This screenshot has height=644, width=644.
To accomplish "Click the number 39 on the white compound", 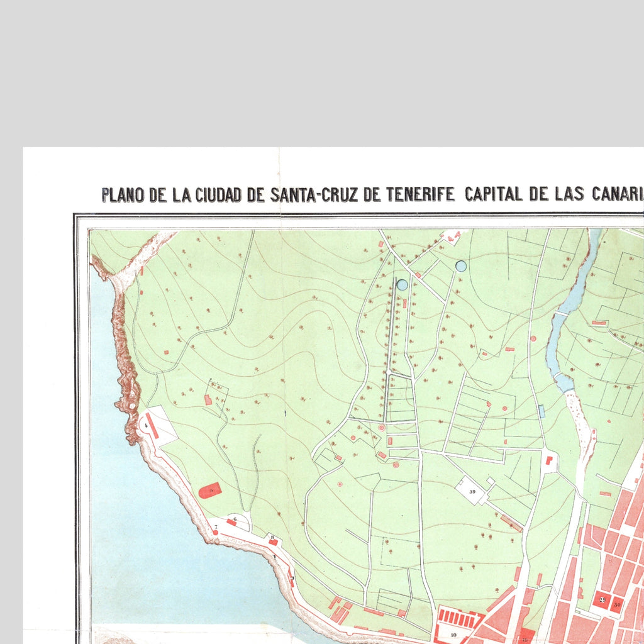I will (472, 492).
